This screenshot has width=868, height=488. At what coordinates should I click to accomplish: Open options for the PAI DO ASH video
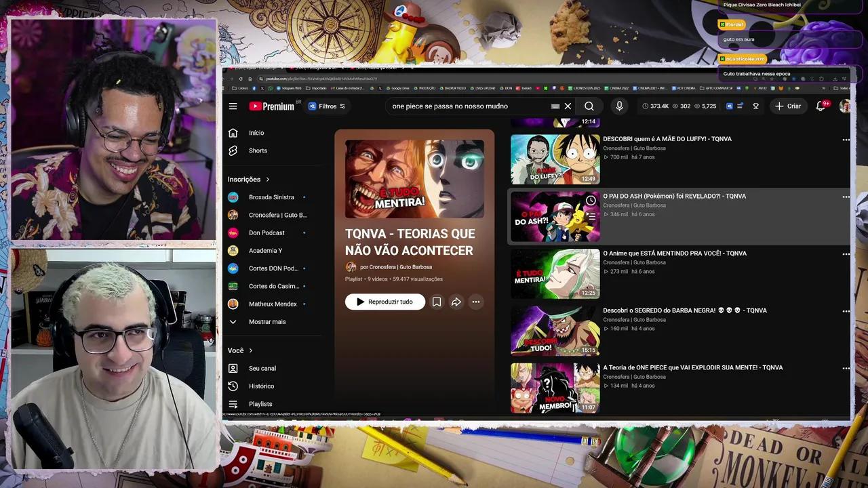[846, 197]
